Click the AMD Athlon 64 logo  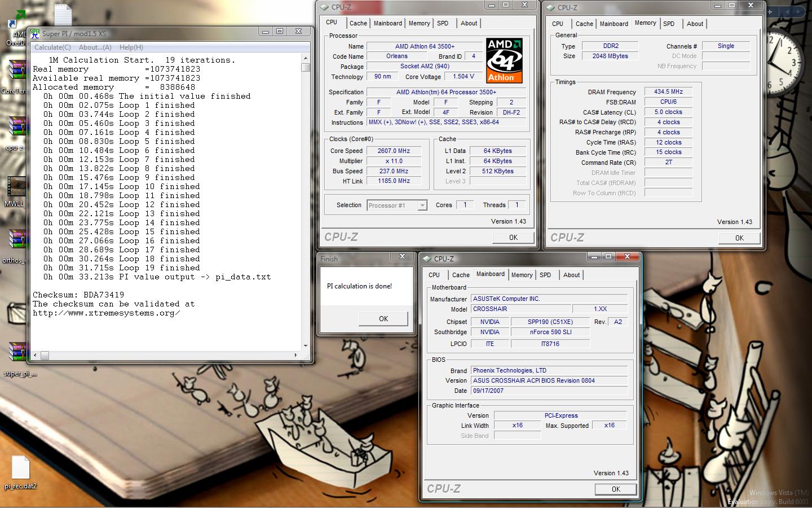[x=504, y=60]
